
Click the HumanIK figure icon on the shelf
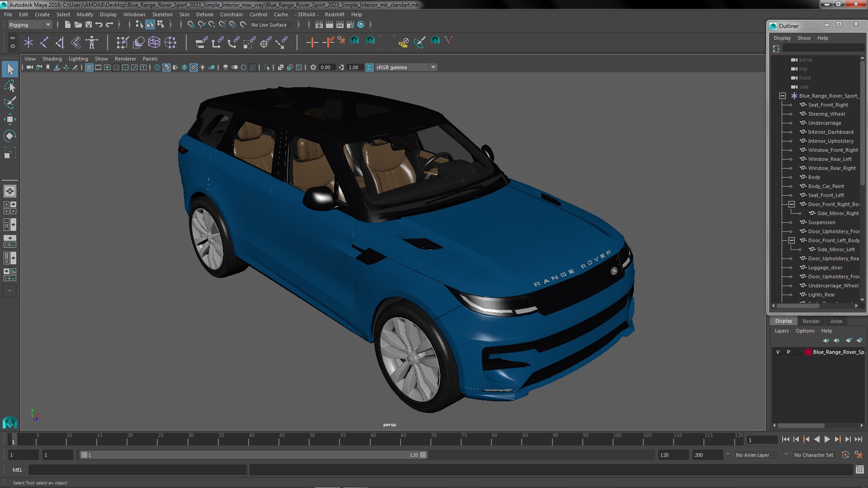pyautogui.click(x=92, y=42)
